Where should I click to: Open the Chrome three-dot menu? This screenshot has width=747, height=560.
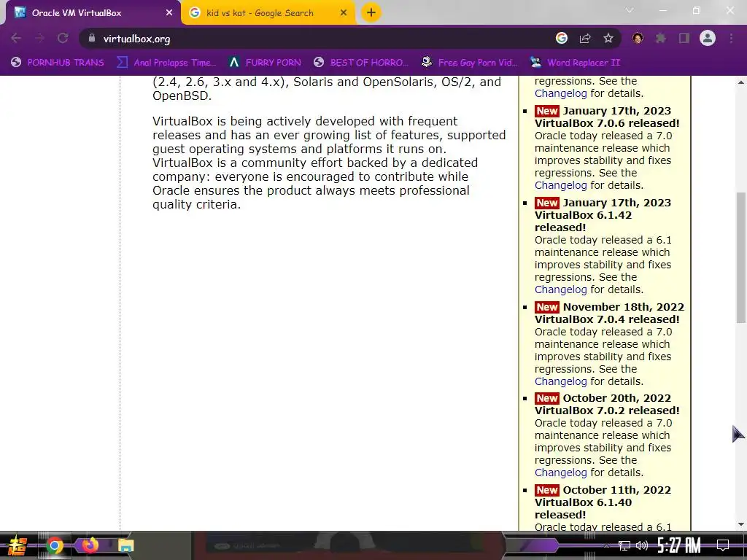731,38
